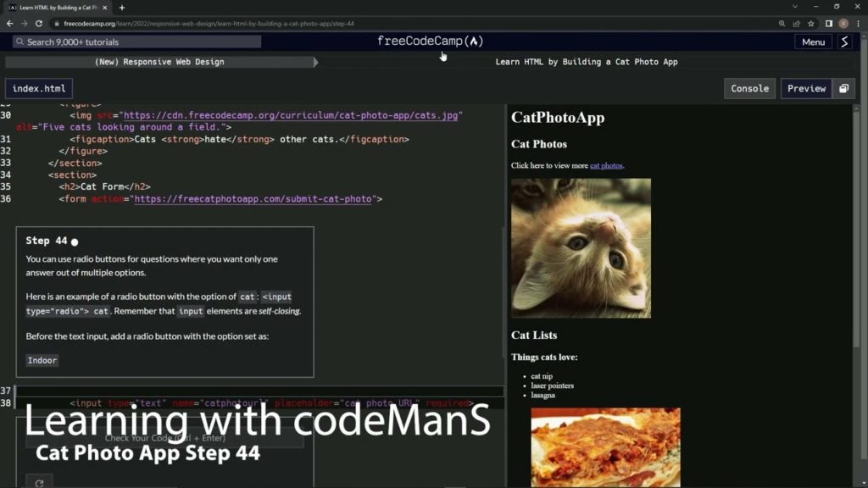Screen dimensions: 868x488
Task: Bookmark the page using the star icon
Action: [811, 24]
